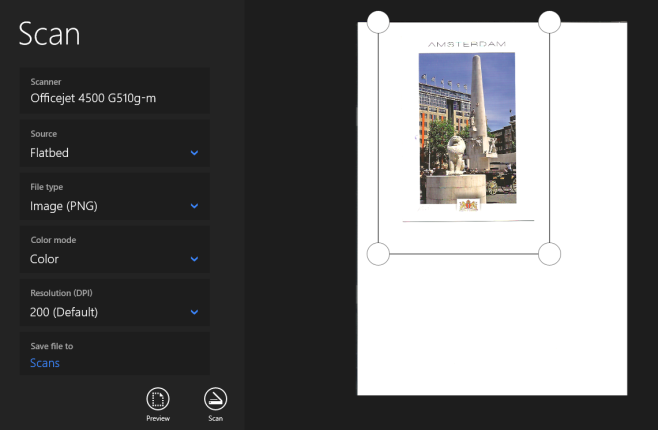
Task: Click the Scan page title
Action: [x=49, y=34]
